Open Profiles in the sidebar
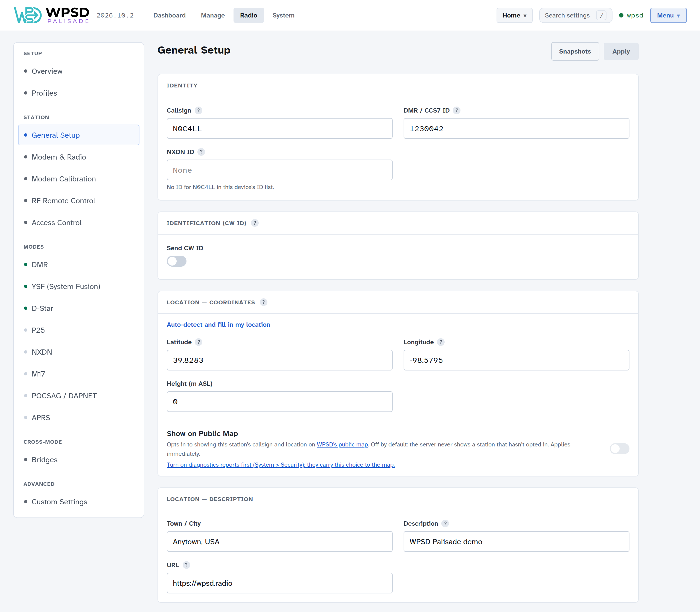Viewport: 700px width, 612px height. pyautogui.click(x=79, y=93)
